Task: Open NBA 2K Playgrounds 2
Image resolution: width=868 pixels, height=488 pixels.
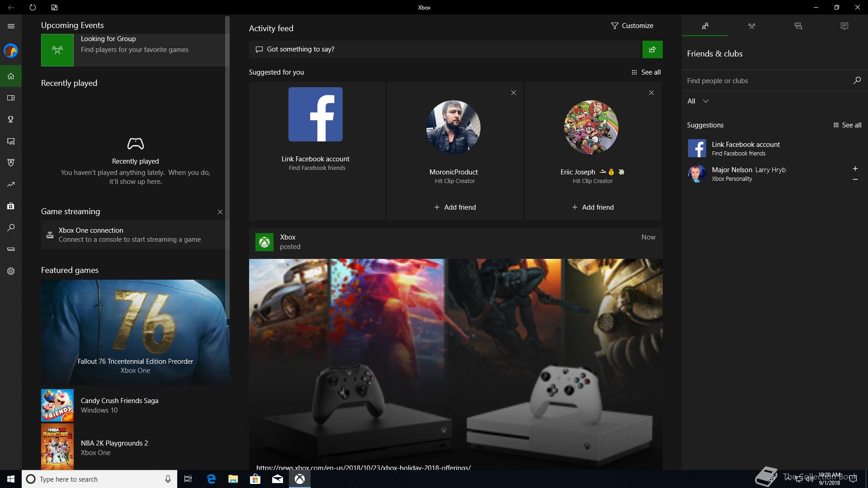Action: click(135, 447)
